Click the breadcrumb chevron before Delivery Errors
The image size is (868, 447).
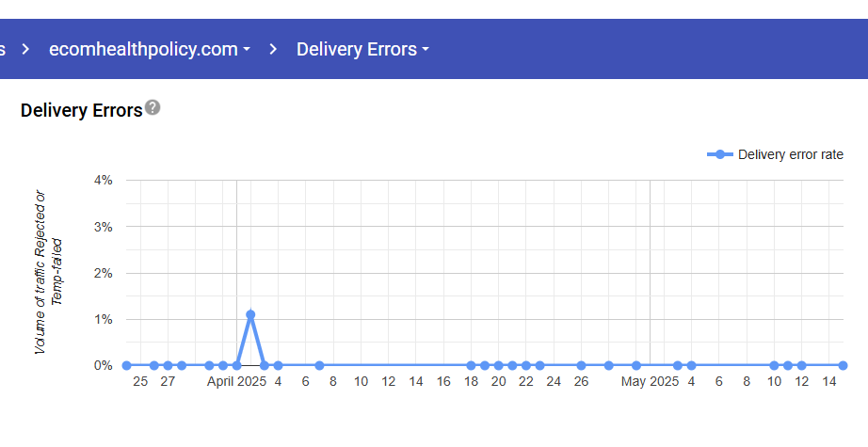273,49
